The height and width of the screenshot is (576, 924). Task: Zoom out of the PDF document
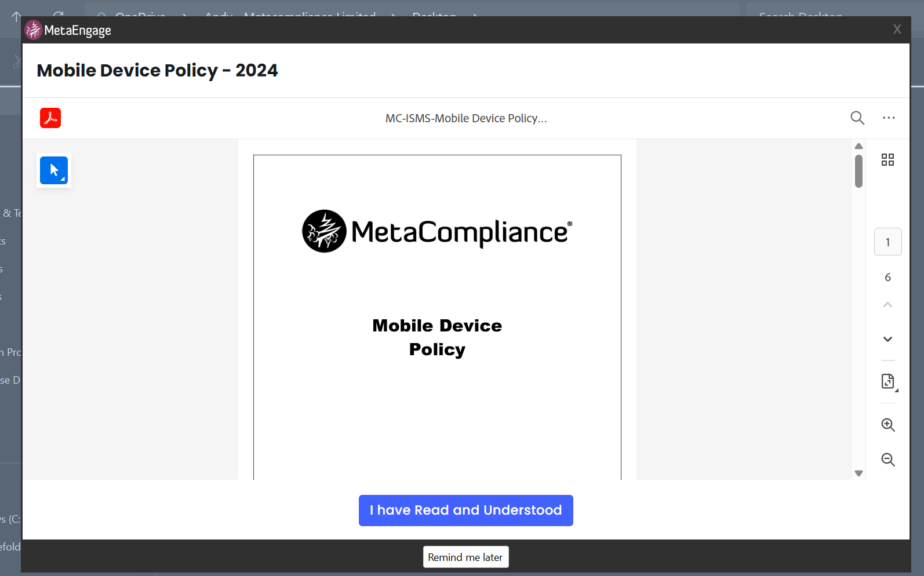(888, 460)
